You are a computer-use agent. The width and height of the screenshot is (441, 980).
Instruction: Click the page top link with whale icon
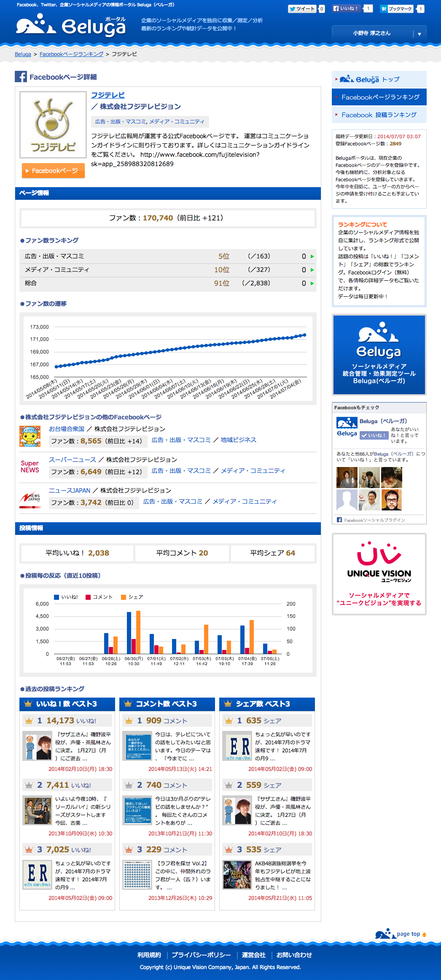pyautogui.click(x=401, y=934)
